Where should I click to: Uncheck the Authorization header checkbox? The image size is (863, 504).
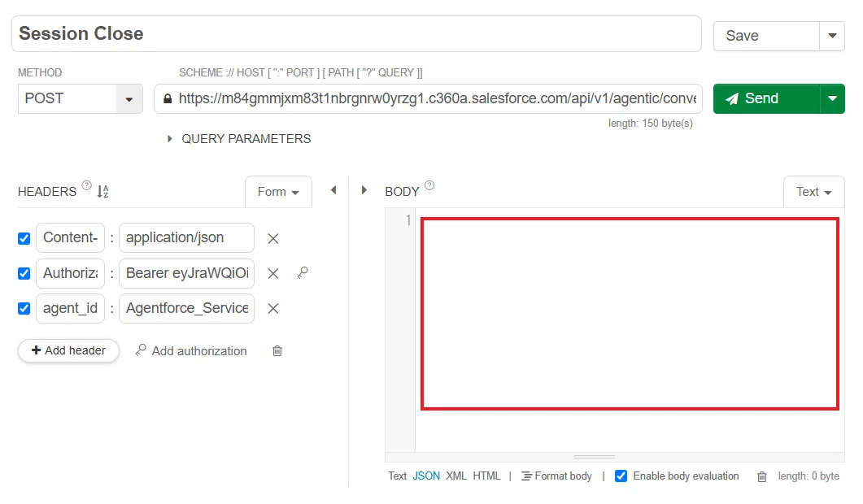pyautogui.click(x=24, y=273)
